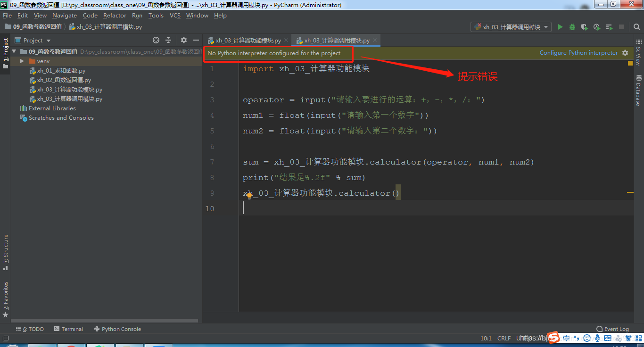Expand the venv folder in the project tree
Image resolution: width=644 pixels, height=347 pixels.
(21, 61)
